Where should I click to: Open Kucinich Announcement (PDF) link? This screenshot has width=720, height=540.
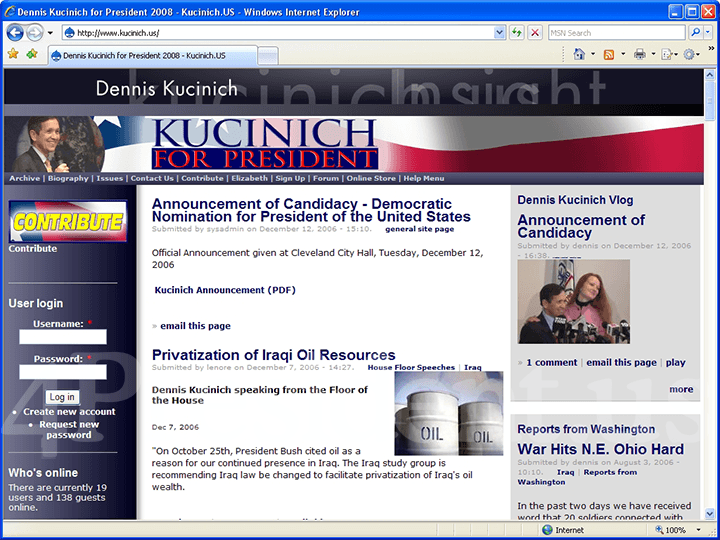(225, 290)
